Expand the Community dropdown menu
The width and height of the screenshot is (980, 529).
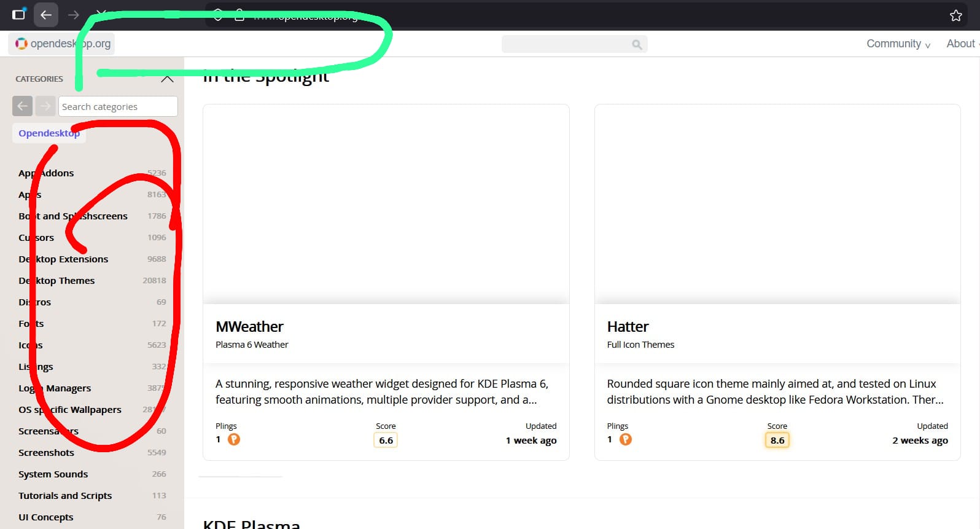pos(898,44)
